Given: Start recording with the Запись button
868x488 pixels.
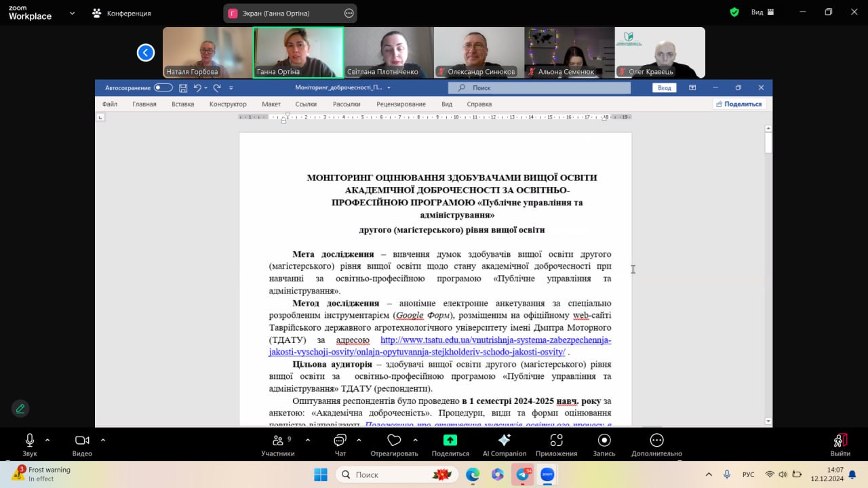Looking at the screenshot, I should pos(604,445).
